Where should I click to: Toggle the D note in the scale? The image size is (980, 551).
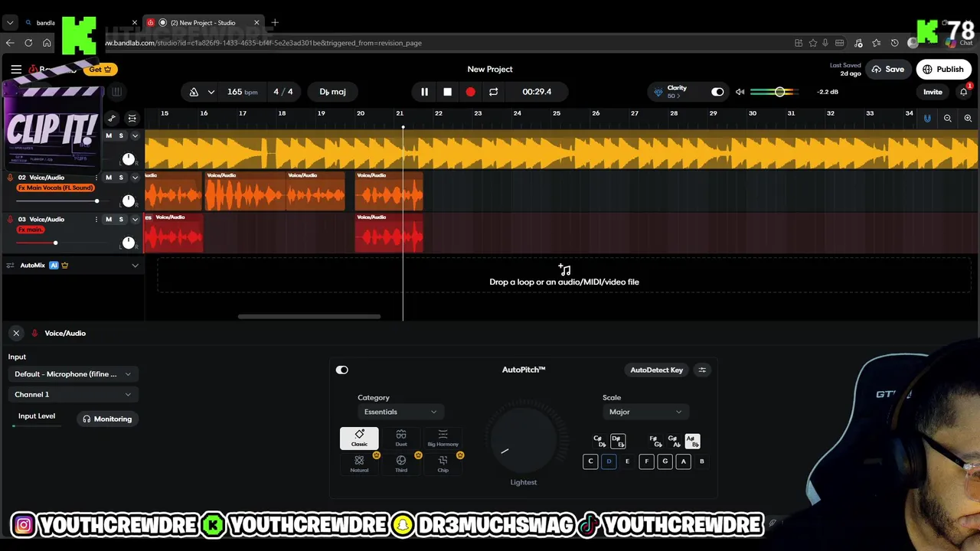click(x=609, y=461)
